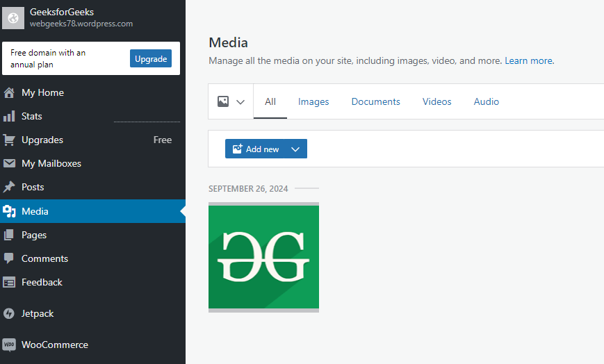Click the Free domain with an annual plan text

[48, 58]
